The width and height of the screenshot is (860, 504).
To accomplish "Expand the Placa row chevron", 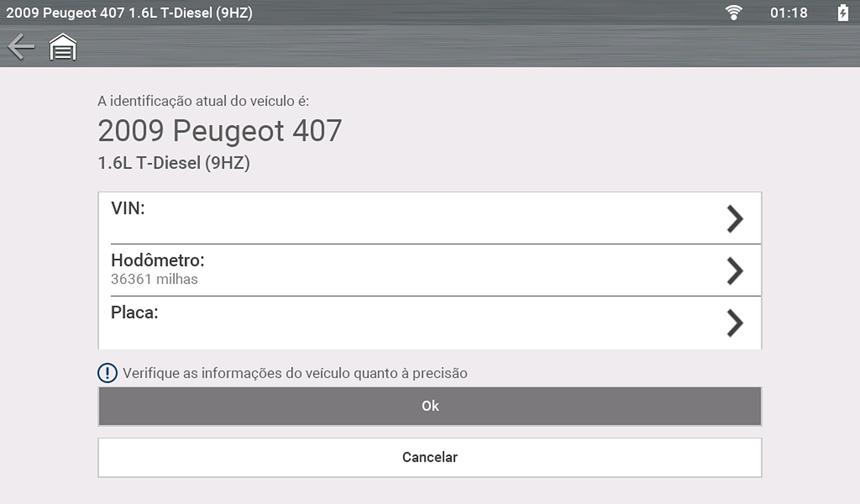I will (734, 323).
